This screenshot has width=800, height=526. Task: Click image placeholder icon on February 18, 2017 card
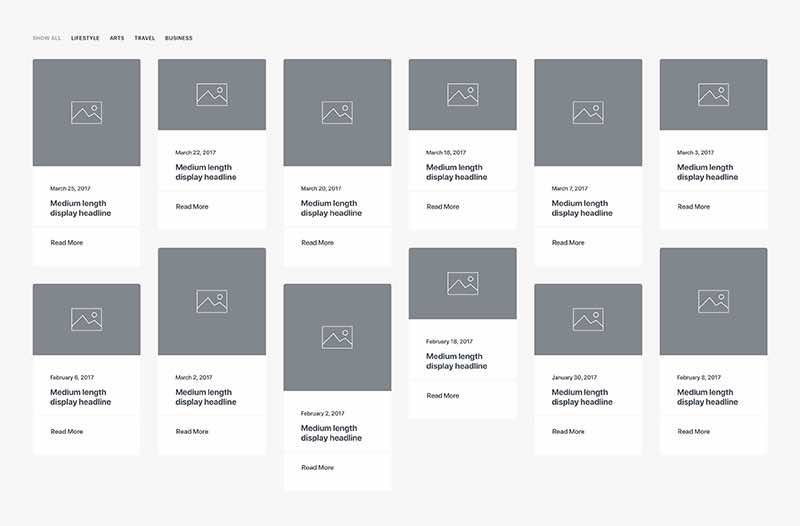click(x=462, y=284)
